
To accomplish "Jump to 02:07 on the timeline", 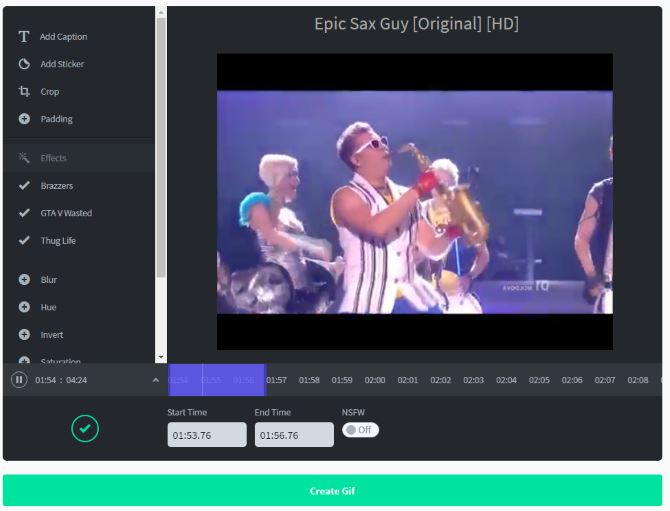I will click(x=605, y=380).
